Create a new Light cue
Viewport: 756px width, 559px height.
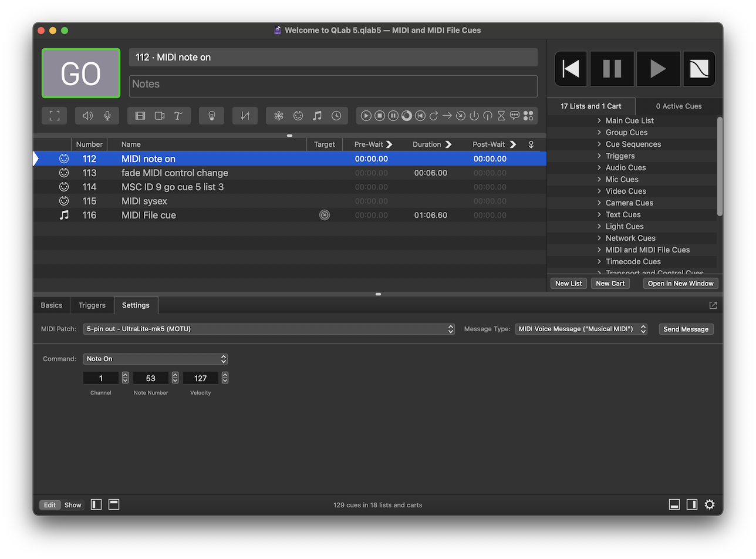211,116
